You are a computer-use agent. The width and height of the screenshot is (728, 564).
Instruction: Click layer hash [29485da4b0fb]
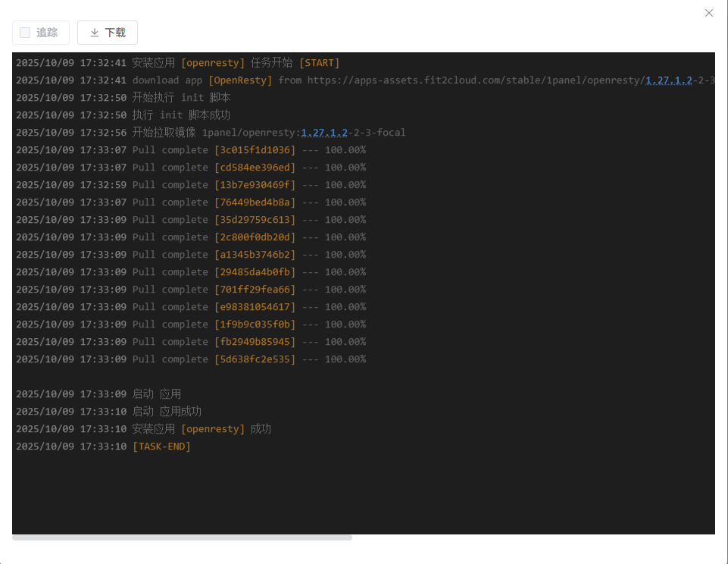[255, 272]
